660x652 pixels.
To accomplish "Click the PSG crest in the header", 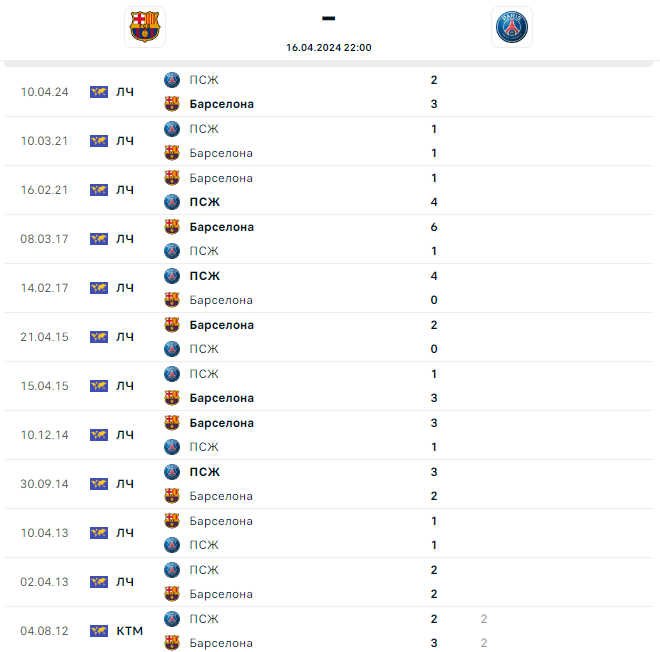I will tap(512, 27).
